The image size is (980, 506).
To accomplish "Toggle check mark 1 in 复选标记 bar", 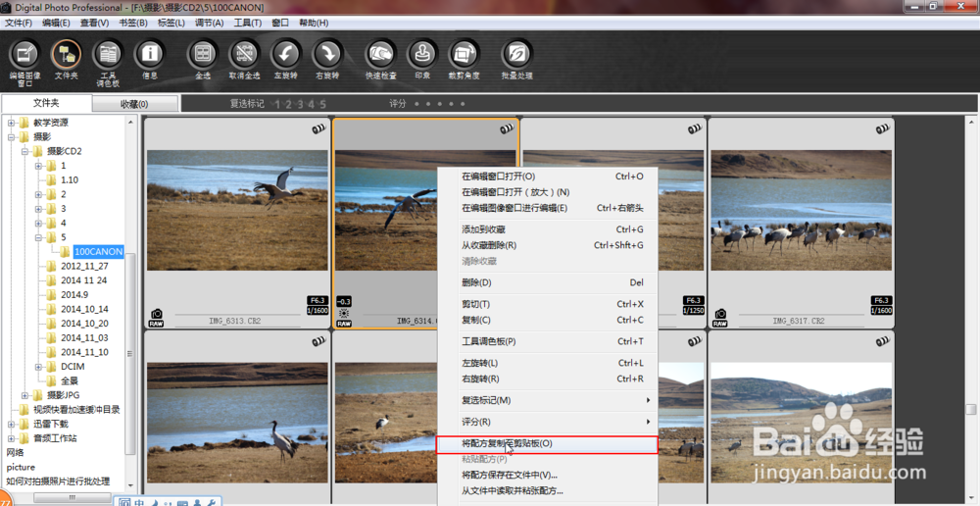I will pos(277,104).
